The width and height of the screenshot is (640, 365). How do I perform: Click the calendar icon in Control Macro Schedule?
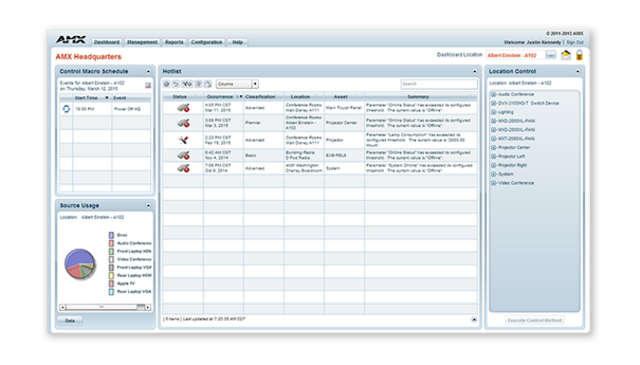[x=148, y=85]
